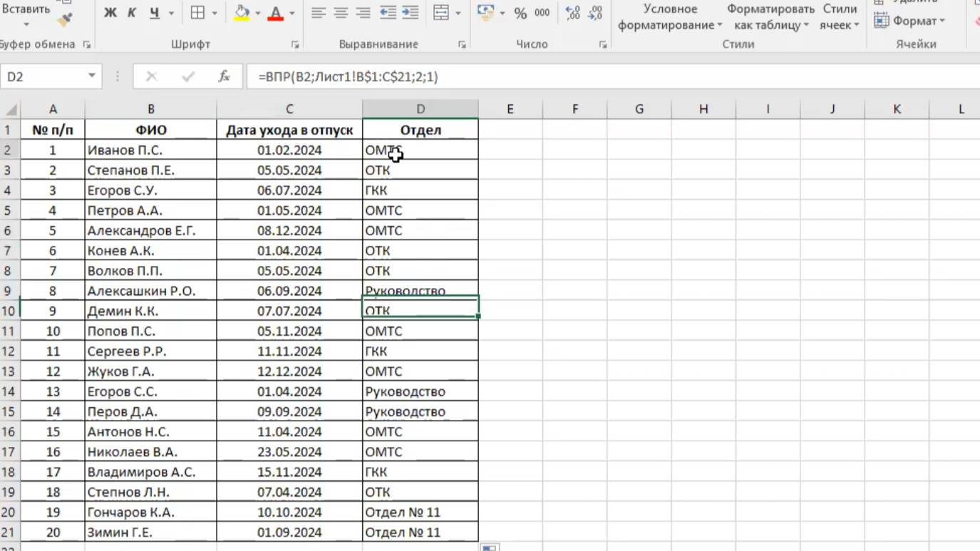Screen dimensions: 980x551
Task: Open Условное форматирование menu
Action: click(x=669, y=17)
